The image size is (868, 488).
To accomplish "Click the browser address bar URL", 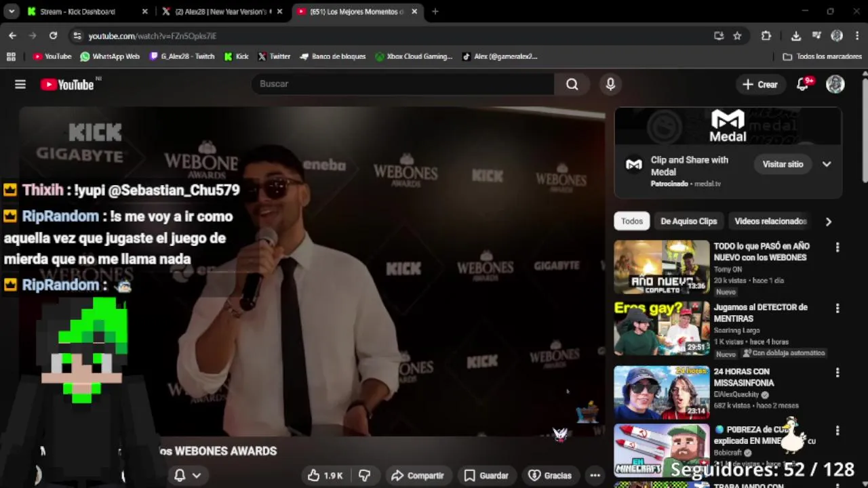I will click(x=153, y=36).
